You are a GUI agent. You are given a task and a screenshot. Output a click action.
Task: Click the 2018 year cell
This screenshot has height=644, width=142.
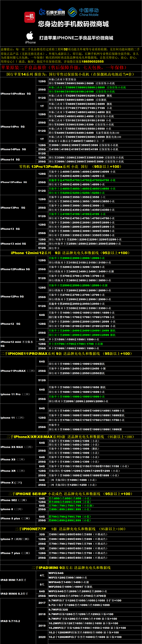pyautogui.click(x=42, y=614)
